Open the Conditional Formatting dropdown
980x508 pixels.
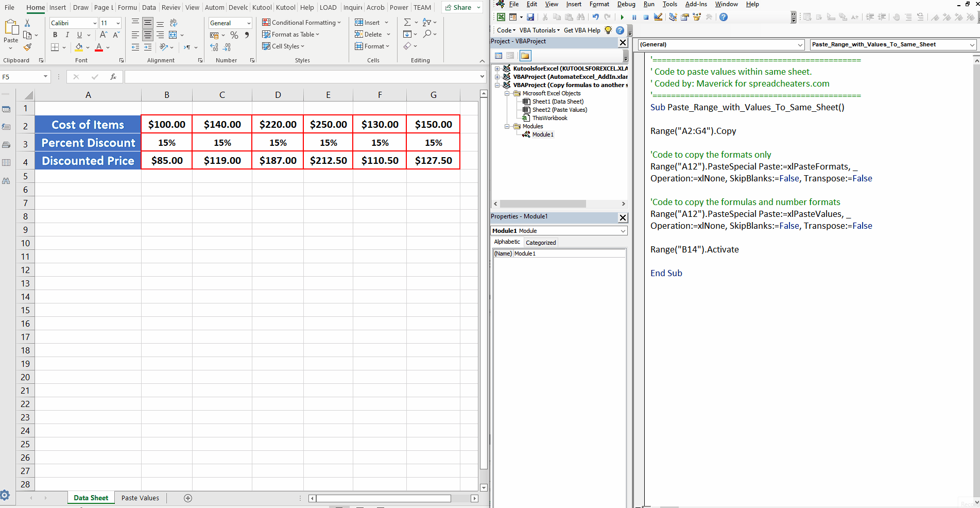pyautogui.click(x=301, y=22)
